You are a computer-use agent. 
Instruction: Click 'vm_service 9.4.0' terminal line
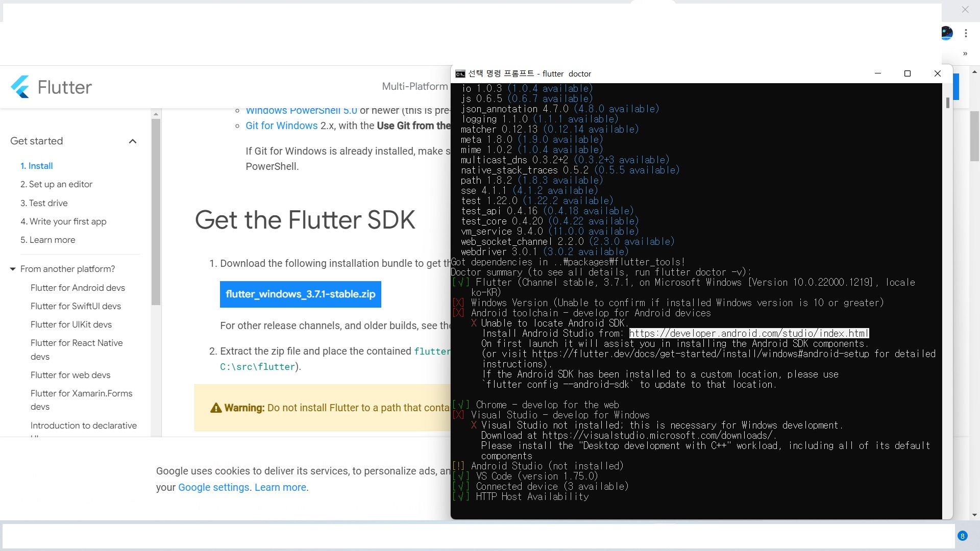coord(550,231)
